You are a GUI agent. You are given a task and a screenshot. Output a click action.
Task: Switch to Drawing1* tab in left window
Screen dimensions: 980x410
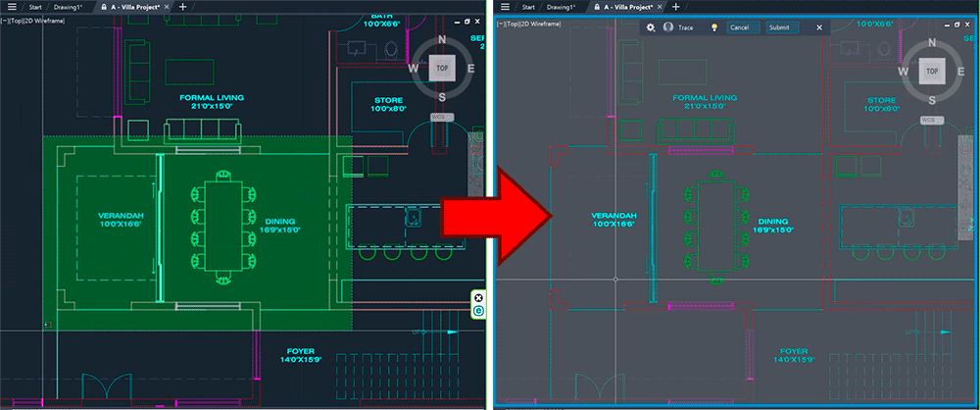[70, 7]
